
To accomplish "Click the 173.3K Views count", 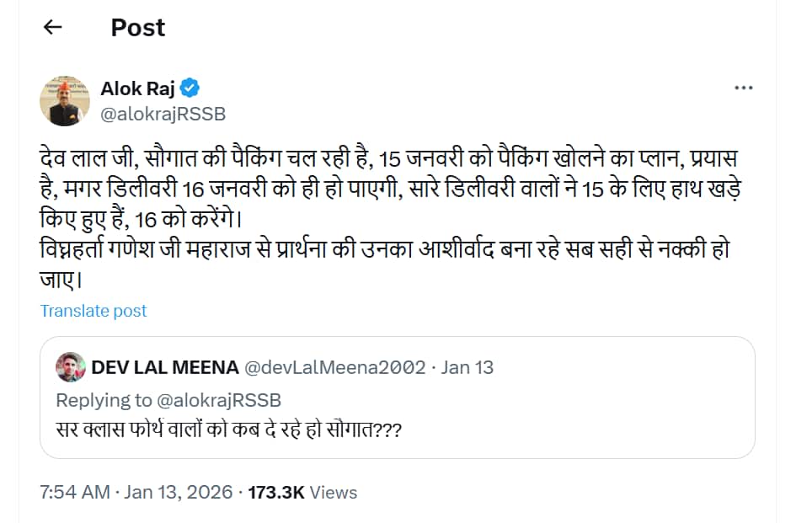I will pyautogui.click(x=276, y=493).
